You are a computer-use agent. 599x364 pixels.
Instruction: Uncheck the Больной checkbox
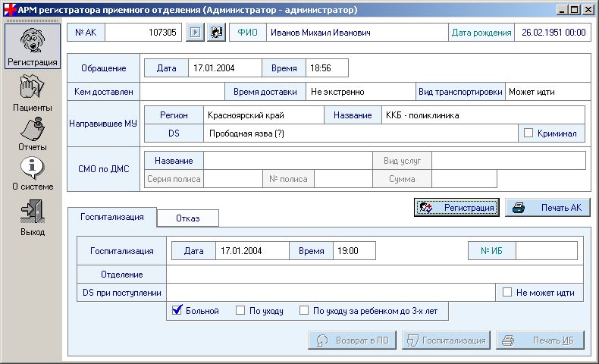coord(177,310)
